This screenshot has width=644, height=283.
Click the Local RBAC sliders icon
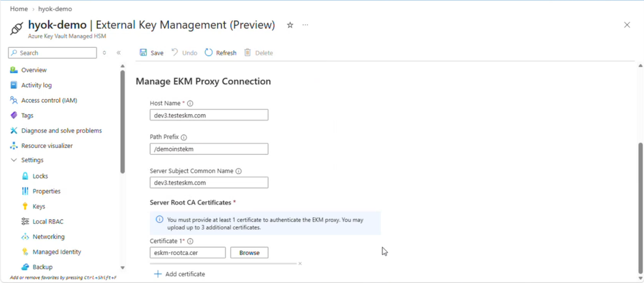click(x=25, y=222)
